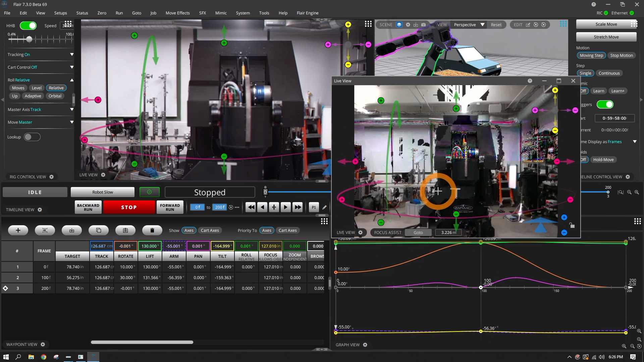Expand Time Display as Frames dropdown
This screenshot has height=362, width=644.
[635, 141]
